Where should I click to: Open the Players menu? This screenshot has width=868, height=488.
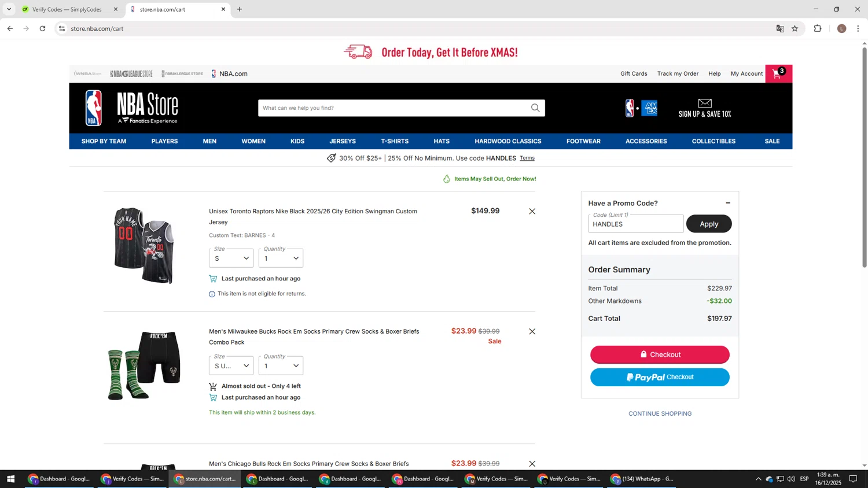164,141
